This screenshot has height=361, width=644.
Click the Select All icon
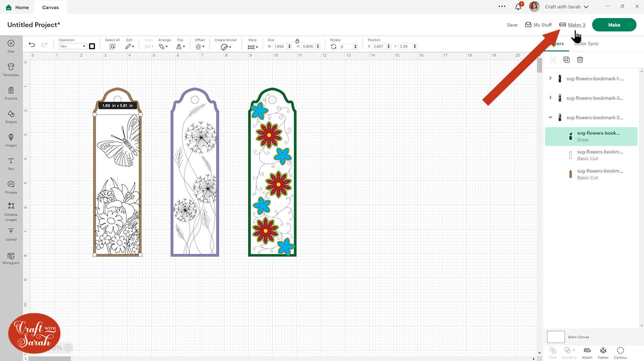point(112,46)
